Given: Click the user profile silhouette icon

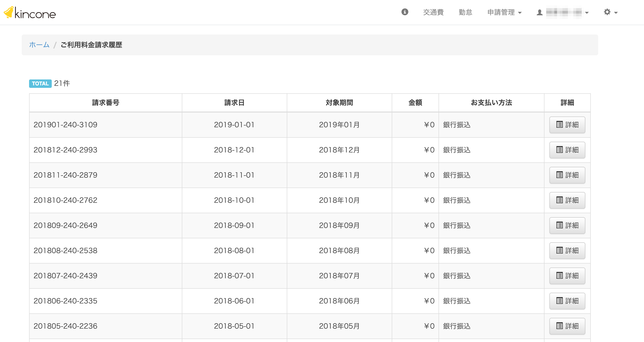Looking at the screenshot, I should click(x=540, y=12).
